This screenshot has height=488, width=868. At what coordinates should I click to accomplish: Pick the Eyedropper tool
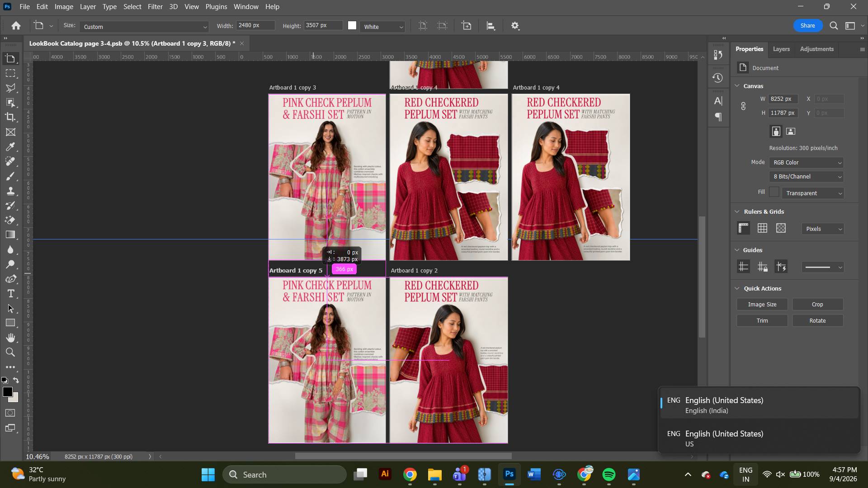(10, 147)
